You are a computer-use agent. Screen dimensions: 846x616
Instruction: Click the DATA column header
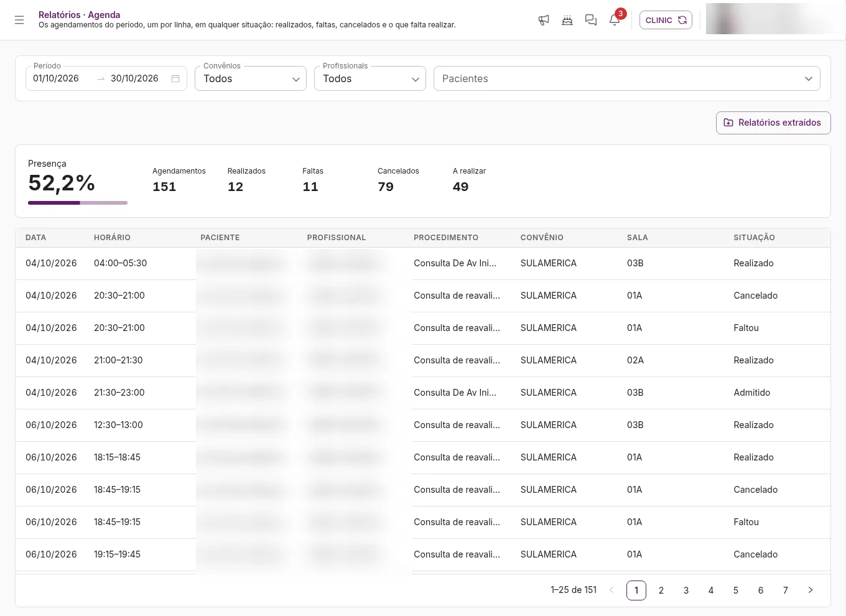click(x=36, y=238)
